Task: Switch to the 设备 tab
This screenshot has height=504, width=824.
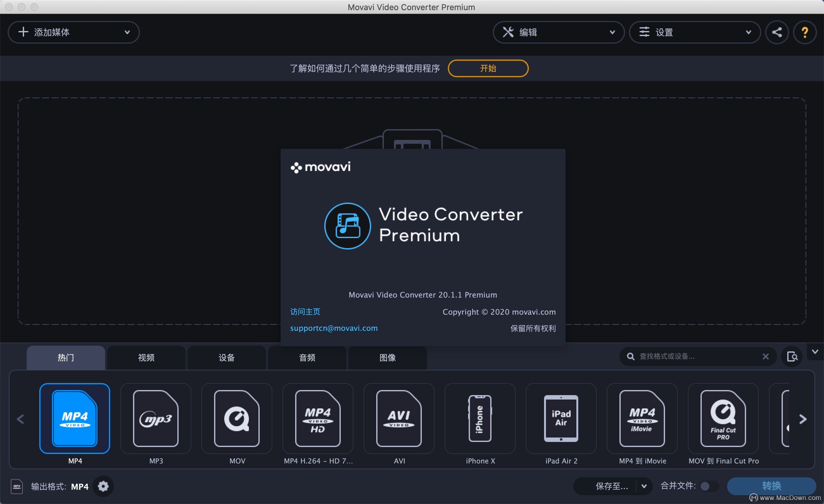Action: click(226, 358)
